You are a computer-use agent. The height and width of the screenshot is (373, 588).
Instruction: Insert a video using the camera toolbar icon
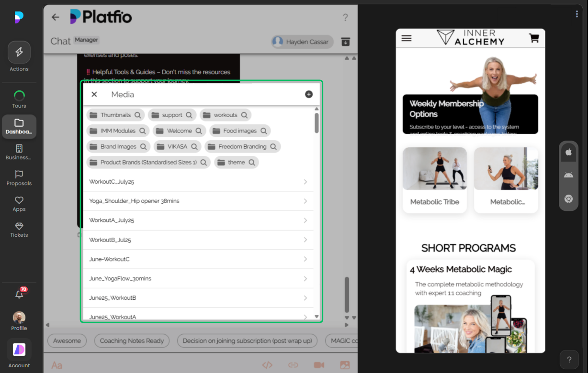319,365
